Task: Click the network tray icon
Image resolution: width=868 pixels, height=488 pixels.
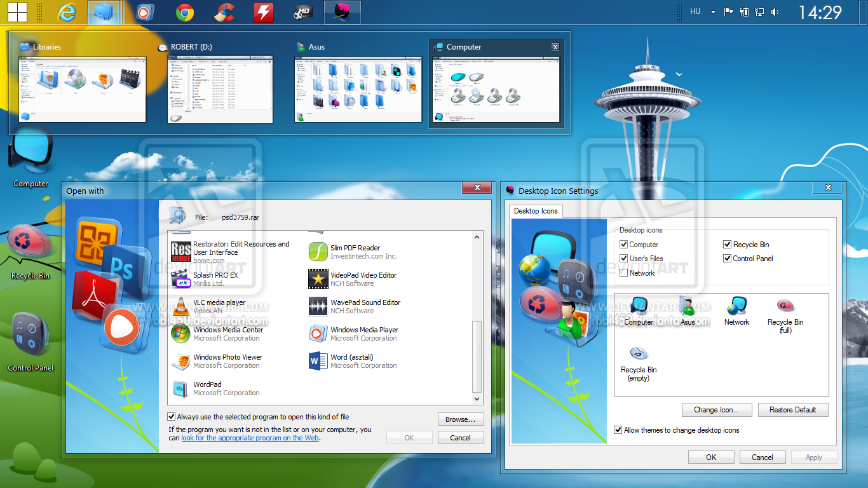Action: coord(759,11)
